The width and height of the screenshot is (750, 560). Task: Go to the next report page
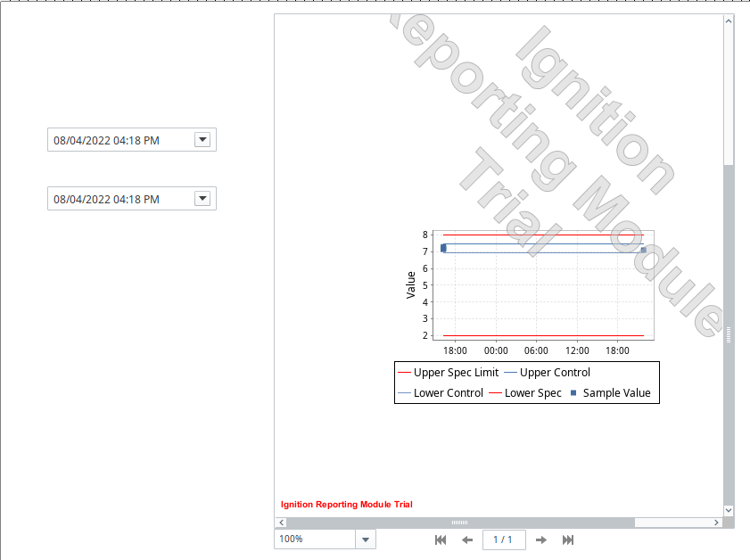[541, 539]
